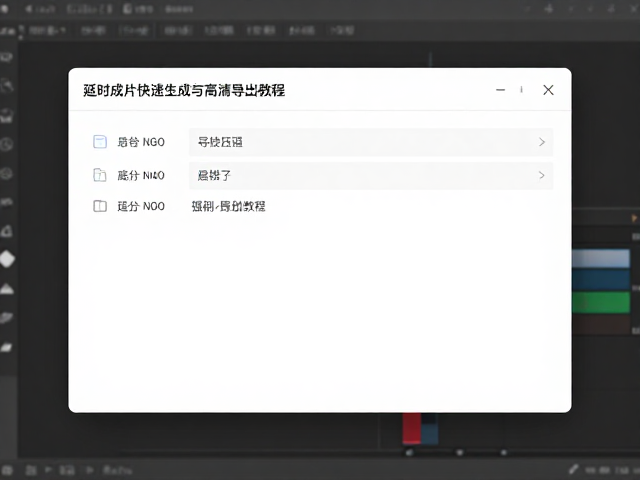Select the red clip below the dialog
640x480 pixels.
point(411,428)
